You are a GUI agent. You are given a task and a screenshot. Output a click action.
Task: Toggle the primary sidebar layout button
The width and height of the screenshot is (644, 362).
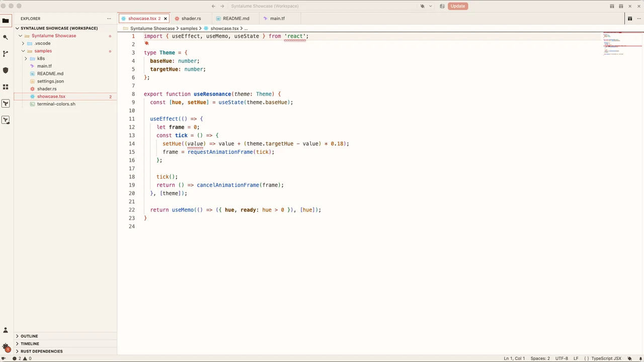tap(612, 6)
